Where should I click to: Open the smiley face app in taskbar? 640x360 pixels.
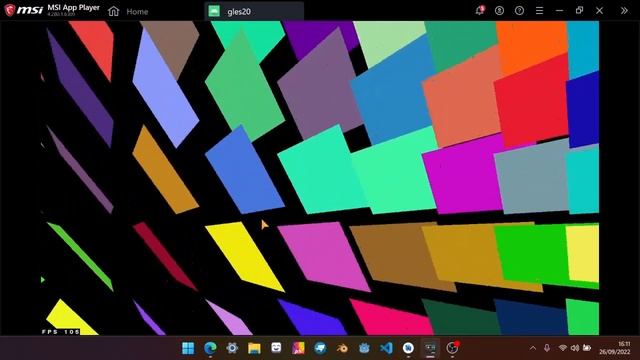tap(276, 348)
